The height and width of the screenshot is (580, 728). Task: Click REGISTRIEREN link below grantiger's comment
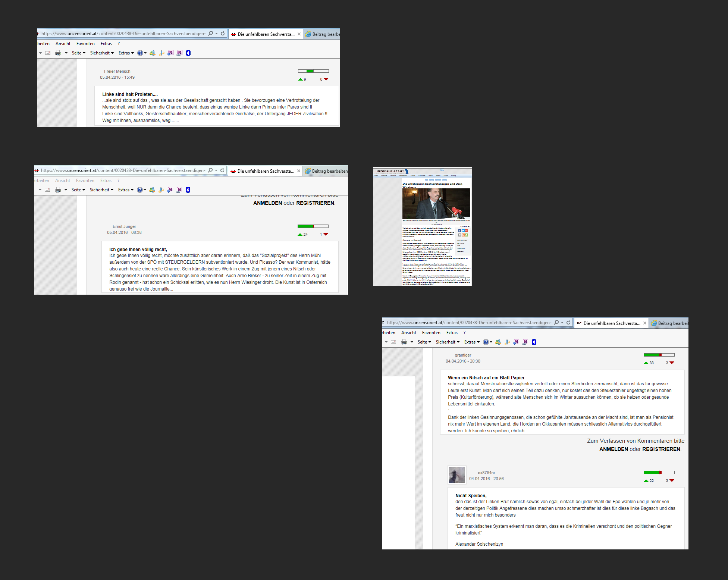(x=661, y=449)
